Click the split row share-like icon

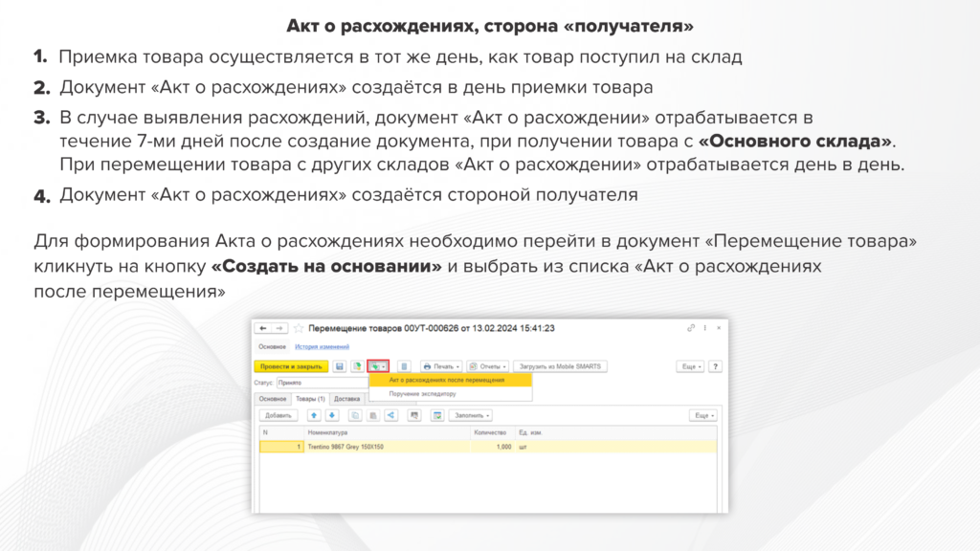(391, 415)
